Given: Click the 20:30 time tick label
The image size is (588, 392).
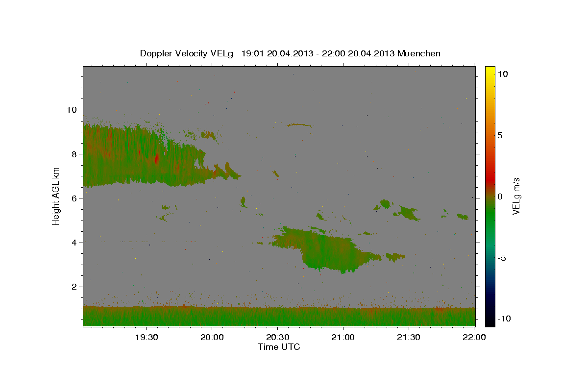Looking at the screenshot, I should pos(277,337).
